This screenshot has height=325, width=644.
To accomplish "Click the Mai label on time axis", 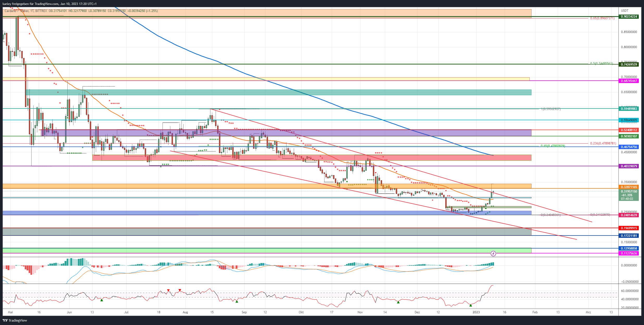I will (10, 312).
